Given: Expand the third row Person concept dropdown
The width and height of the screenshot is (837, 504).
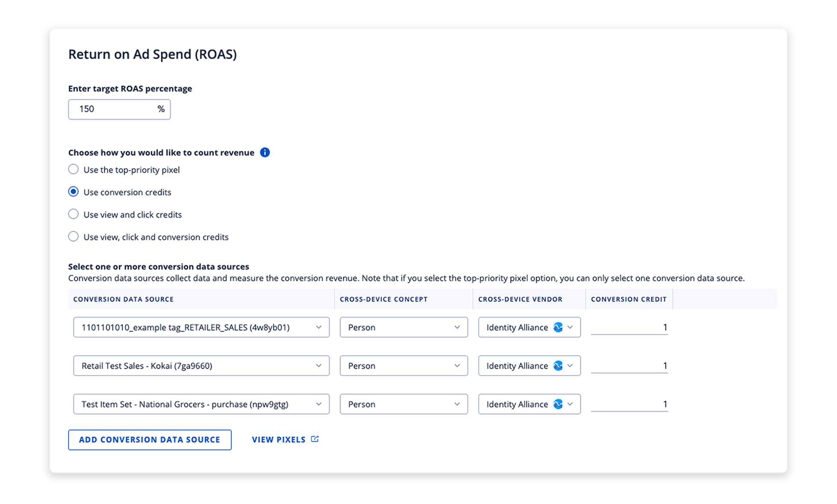Looking at the screenshot, I should pyautogui.click(x=404, y=404).
